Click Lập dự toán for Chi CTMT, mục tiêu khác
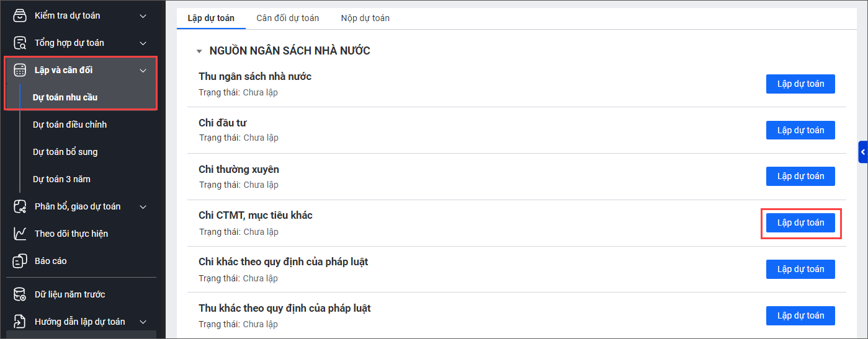868x339 pixels. pos(800,223)
